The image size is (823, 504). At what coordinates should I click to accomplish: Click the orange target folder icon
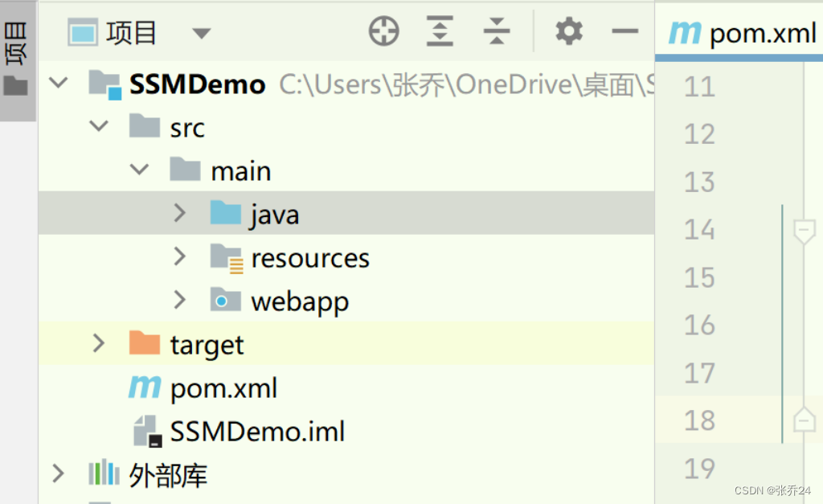pos(143,344)
